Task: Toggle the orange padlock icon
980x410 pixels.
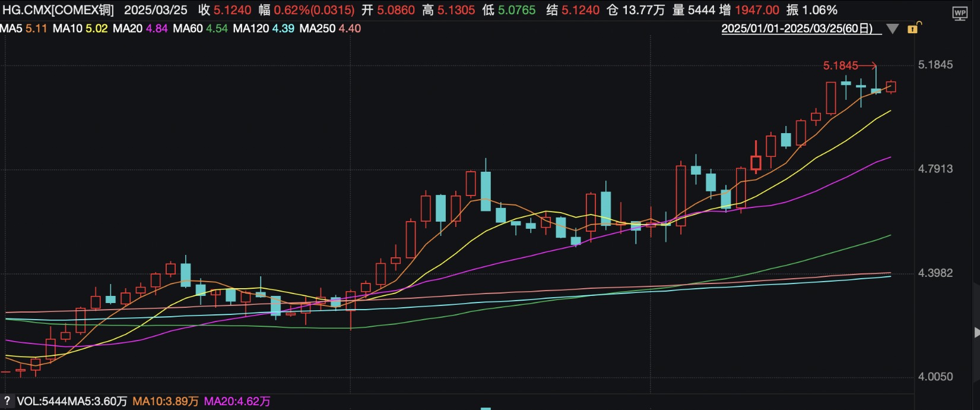Action: 914,28
